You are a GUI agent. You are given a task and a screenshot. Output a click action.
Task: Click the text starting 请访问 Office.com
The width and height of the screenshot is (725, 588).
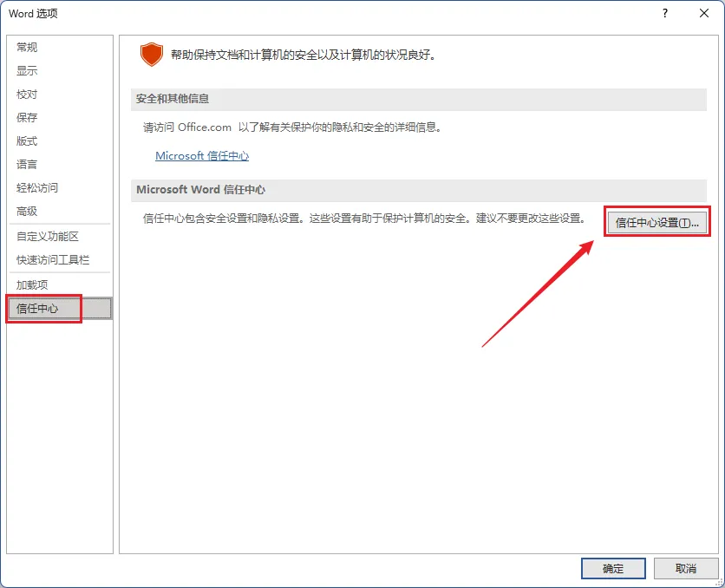tap(292, 127)
